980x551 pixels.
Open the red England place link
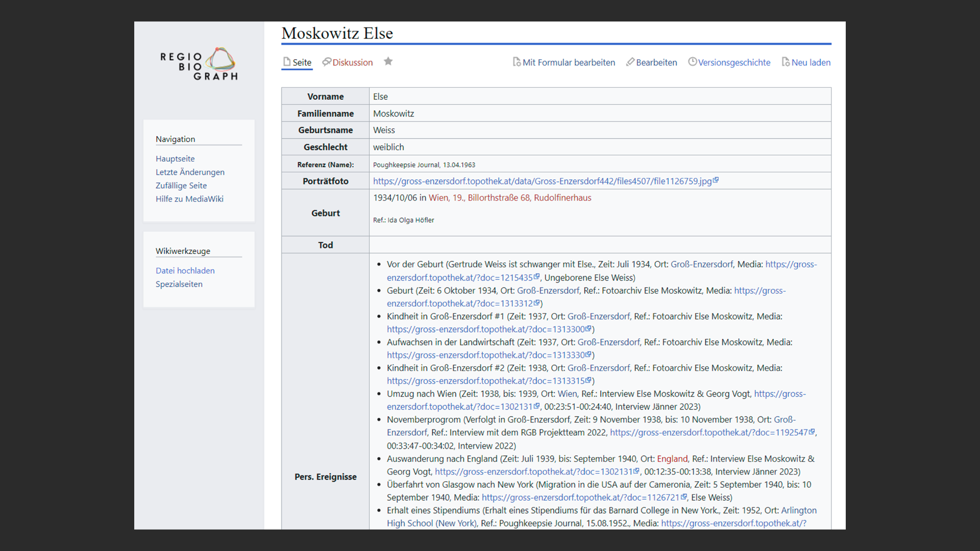click(x=672, y=459)
